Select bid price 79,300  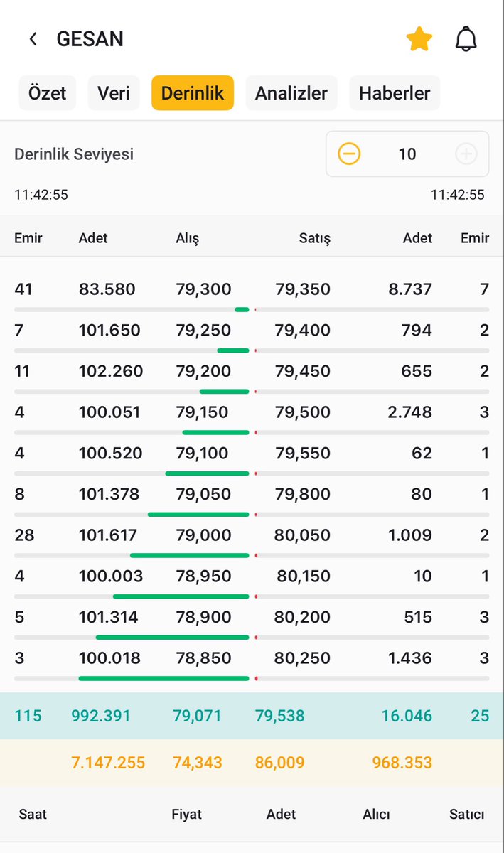[204, 289]
